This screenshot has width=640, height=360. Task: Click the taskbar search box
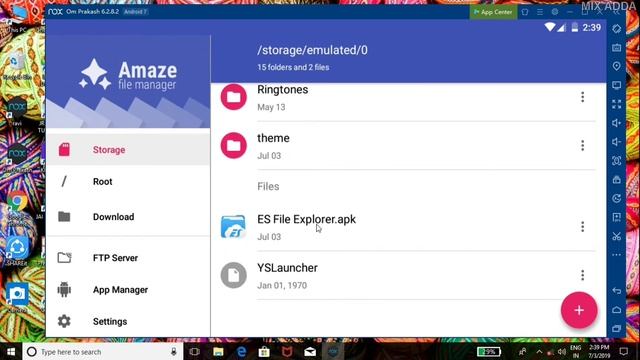point(102,351)
